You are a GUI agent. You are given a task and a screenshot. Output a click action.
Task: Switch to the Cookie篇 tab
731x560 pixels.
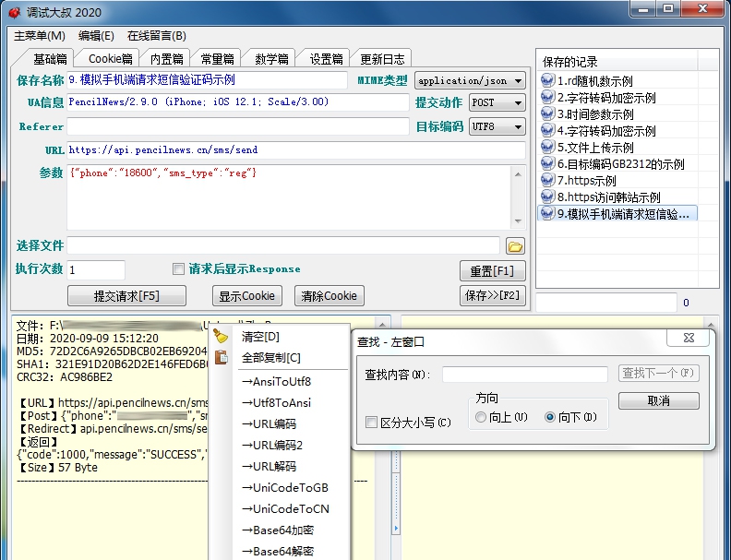tap(110, 59)
